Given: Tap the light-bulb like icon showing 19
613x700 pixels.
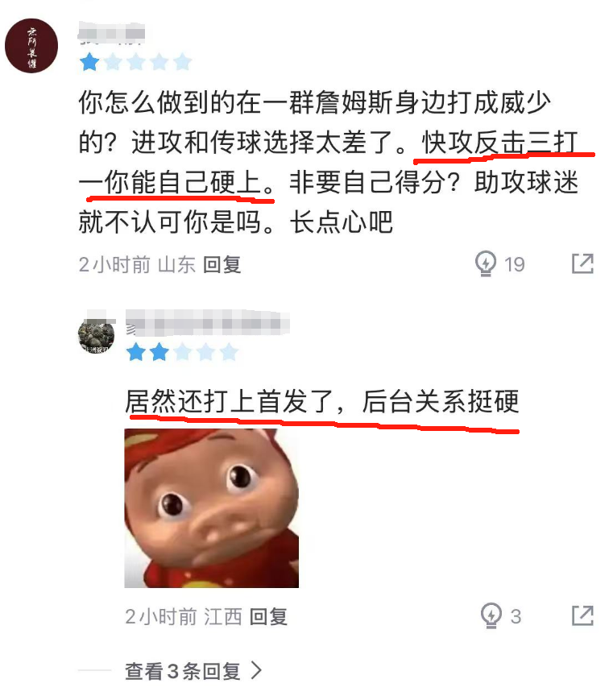Looking at the screenshot, I should (x=485, y=263).
